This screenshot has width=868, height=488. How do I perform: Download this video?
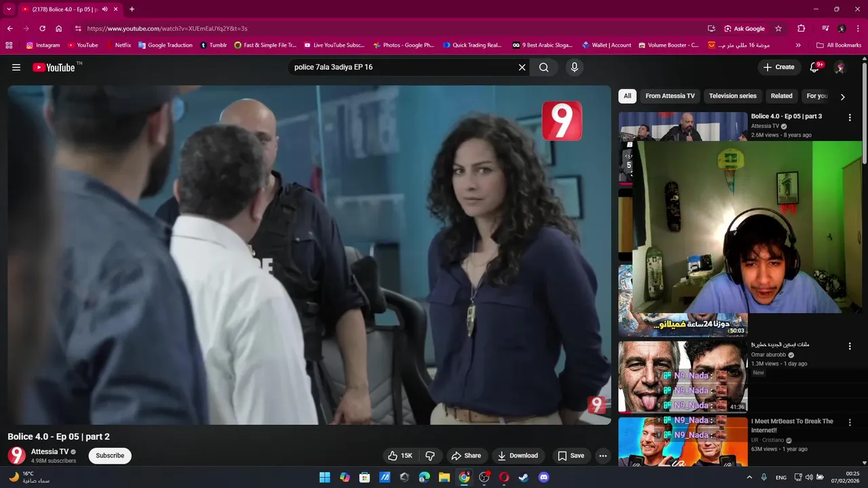coord(517,455)
